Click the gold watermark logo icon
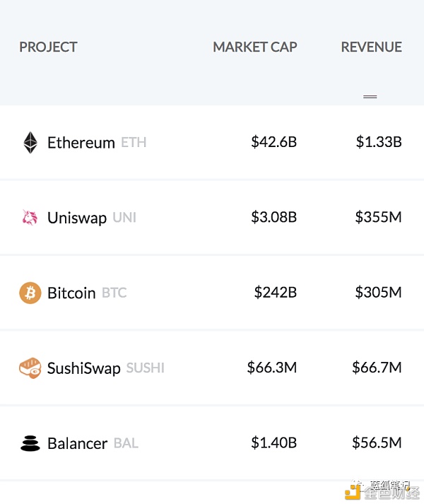 pos(353,491)
